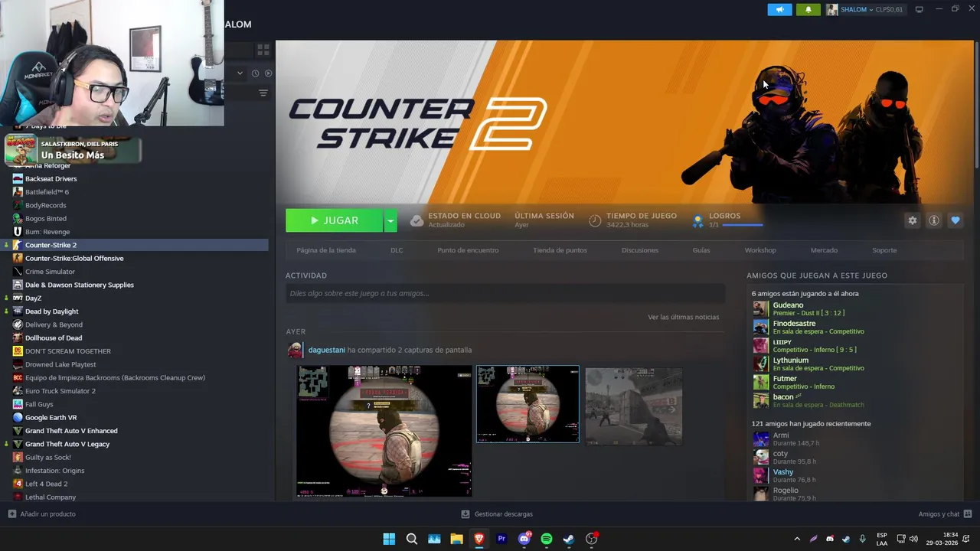Select Google Earth VR in library
The height and width of the screenshot is (551, 980).
(x=51, y=417)
